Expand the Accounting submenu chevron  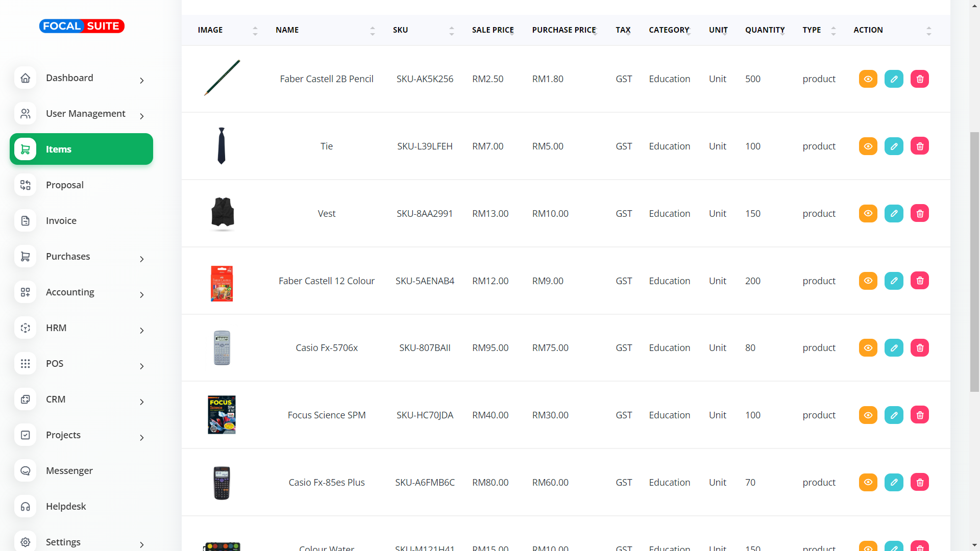tap(142, 295)
